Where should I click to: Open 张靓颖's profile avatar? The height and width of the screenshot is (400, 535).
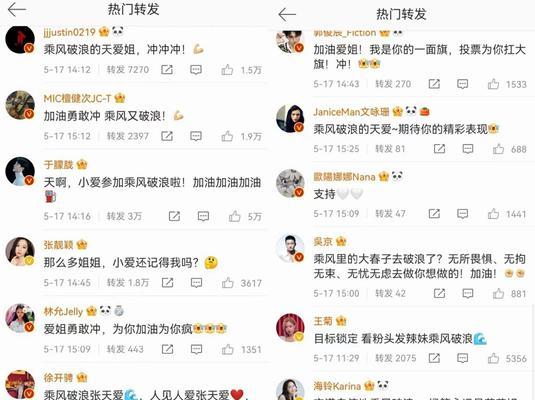tap(20, 252)
